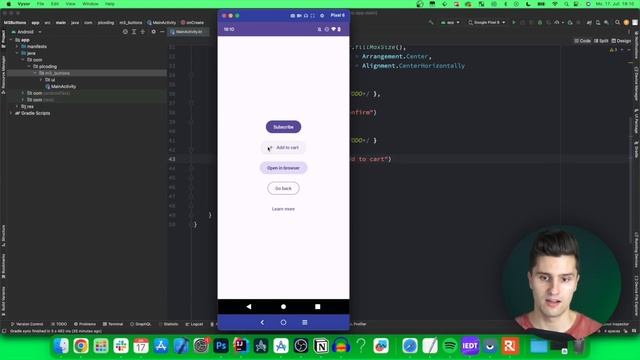This screenshot has width=640, height=360.
Task: Open Slack from the Dock
Action: [121, 346]
